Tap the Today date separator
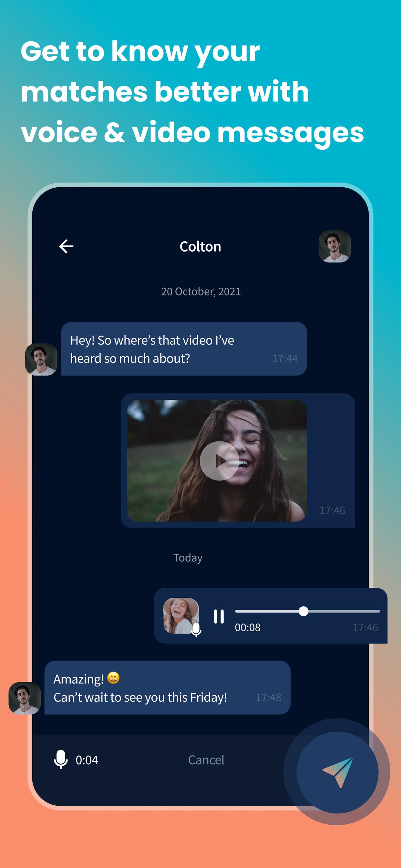 point(188,558)
